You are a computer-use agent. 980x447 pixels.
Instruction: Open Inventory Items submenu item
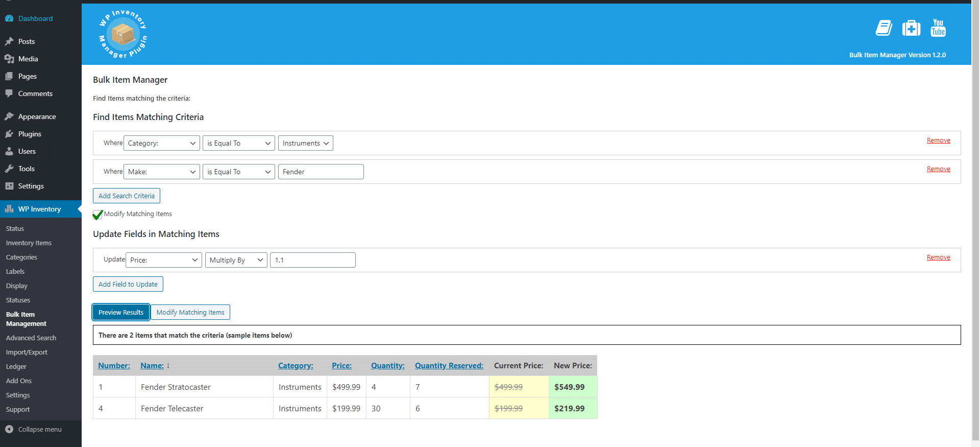29,243
